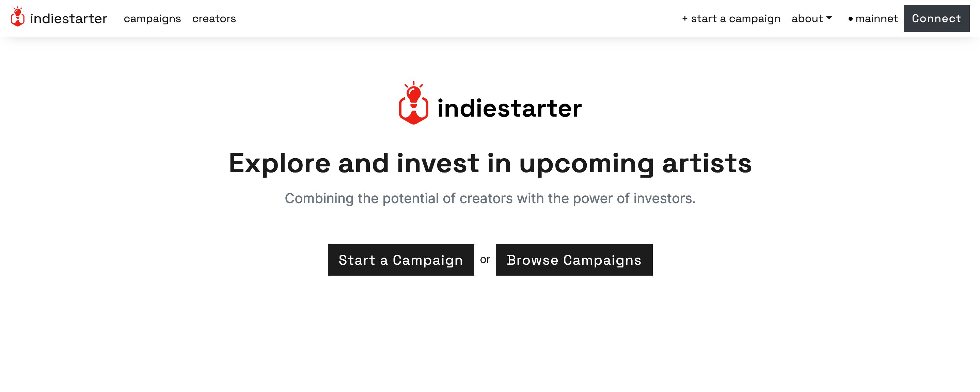
Task: Navigate to the creators section
Action: pyautogui.click(x=215, y=18)
